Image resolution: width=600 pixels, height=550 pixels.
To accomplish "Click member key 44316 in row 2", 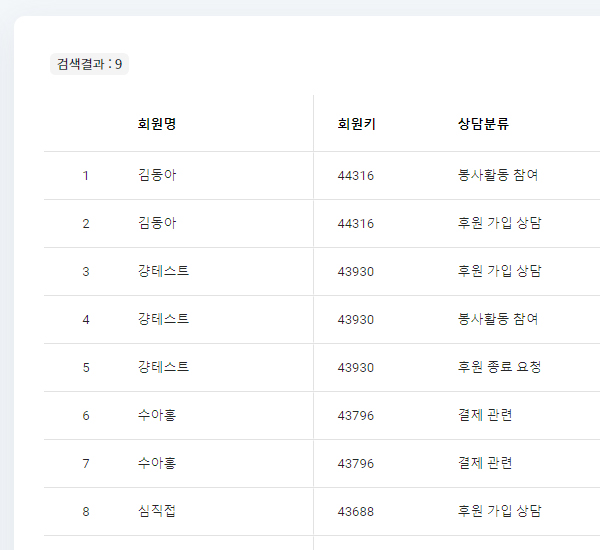I will click(x=356, y=224).
